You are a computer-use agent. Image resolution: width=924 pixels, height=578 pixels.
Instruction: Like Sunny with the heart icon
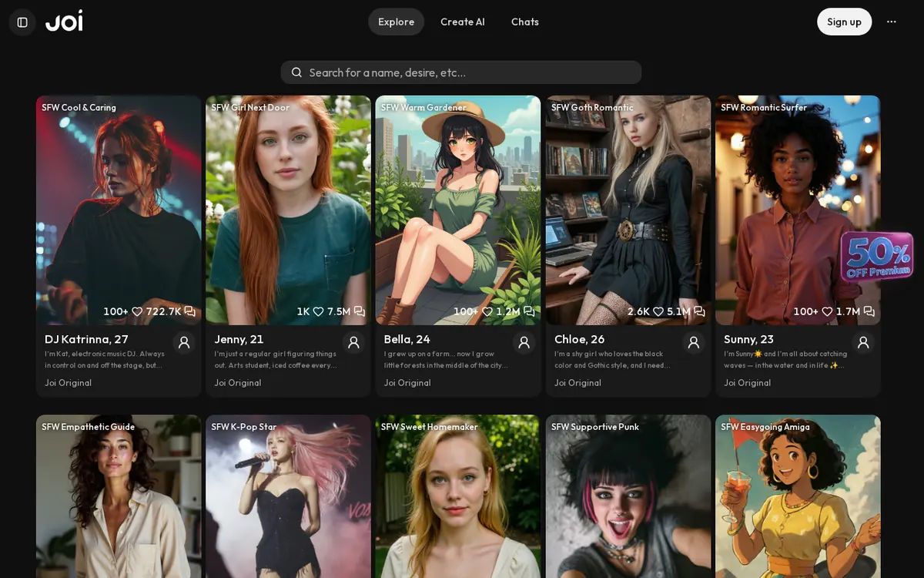pos(827,311)
